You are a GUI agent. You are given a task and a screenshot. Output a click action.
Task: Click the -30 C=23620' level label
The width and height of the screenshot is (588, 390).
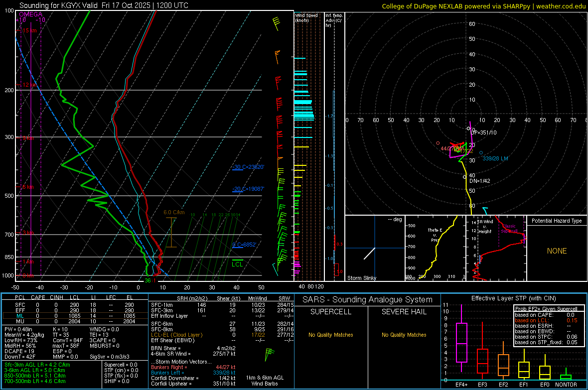pyautogui.click(x=248, y=167)
